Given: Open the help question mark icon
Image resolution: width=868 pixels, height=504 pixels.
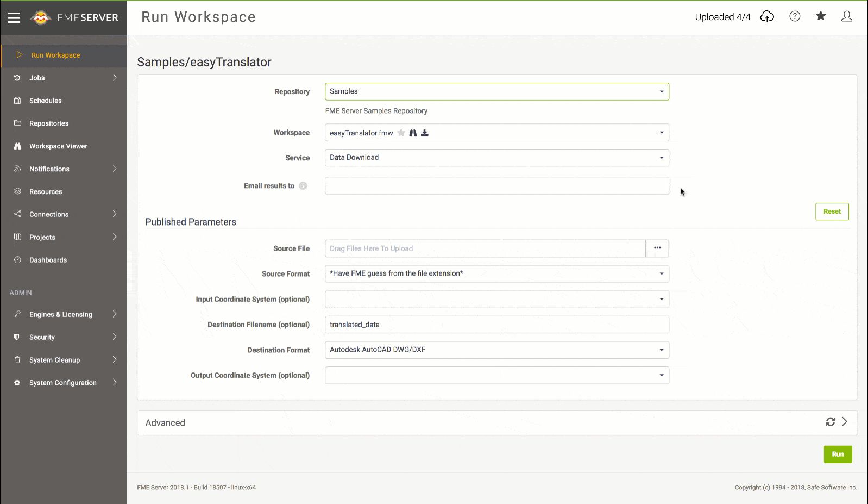Looking at the screenshot, I should (x=795, y=16).
